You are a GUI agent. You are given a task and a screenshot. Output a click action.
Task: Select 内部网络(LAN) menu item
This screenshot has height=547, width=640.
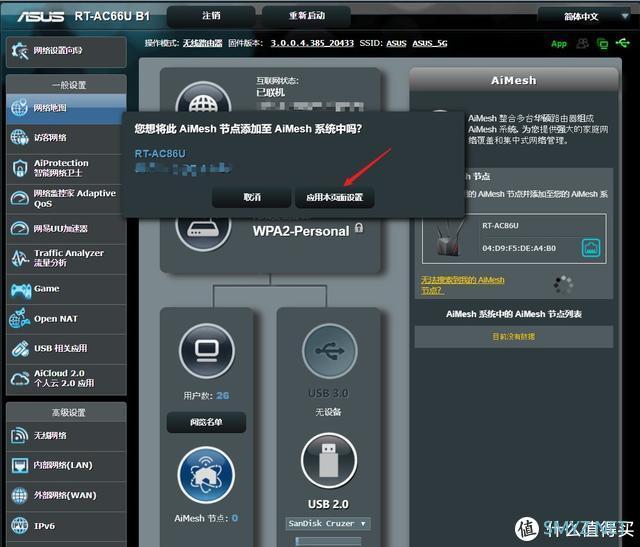pos(67,465)
